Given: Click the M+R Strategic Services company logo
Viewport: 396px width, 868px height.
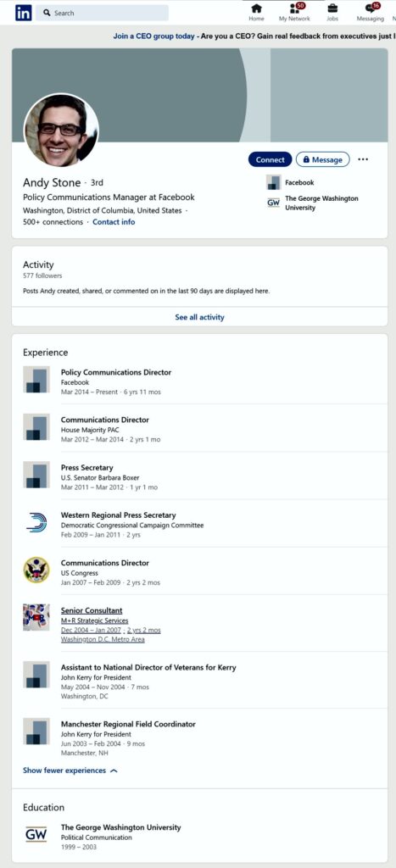Looking at the screenshot, I should point(36,617).
